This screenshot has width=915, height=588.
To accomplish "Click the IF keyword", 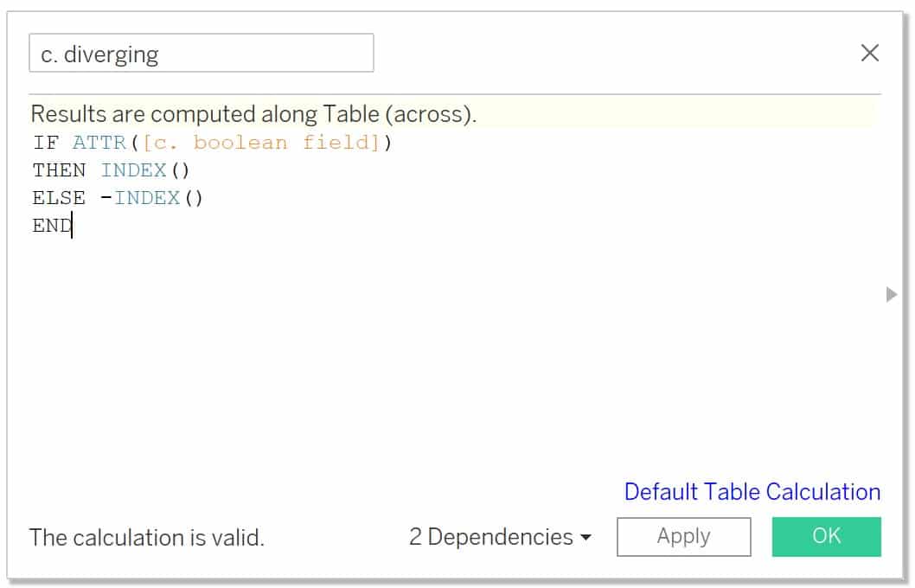I will [46, 143].
